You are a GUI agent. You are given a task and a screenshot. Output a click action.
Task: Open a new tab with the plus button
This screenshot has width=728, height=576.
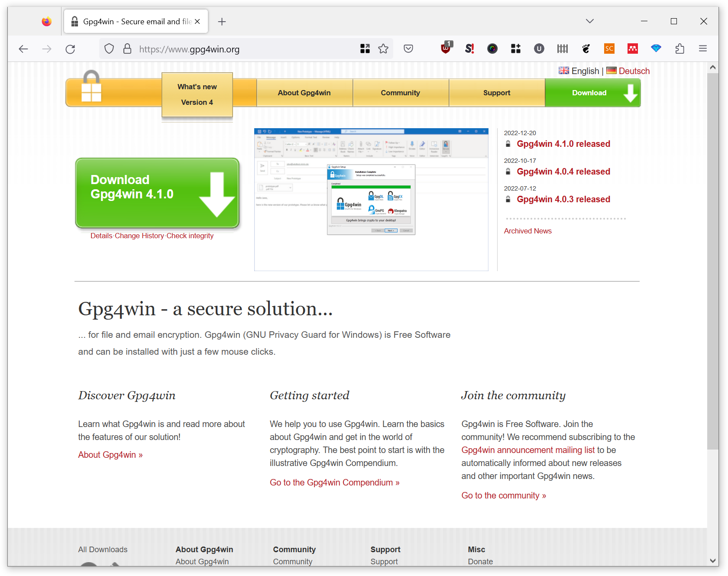(x=222, y=21)
